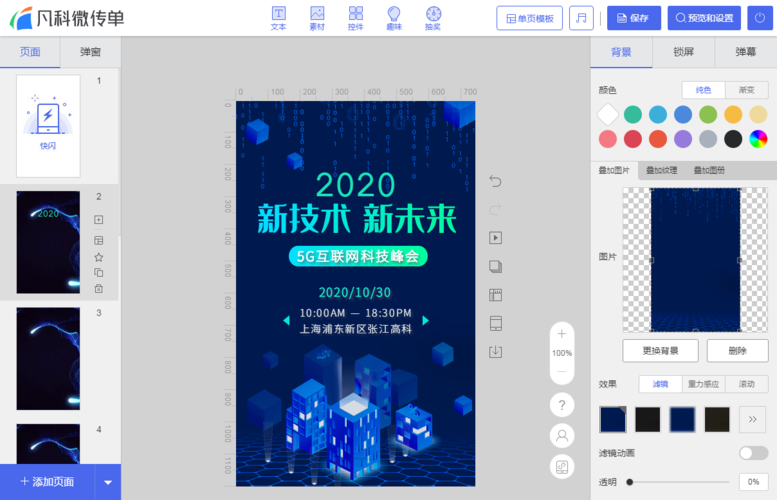
Task: Click the music note button
Action: tap(581, 18)
